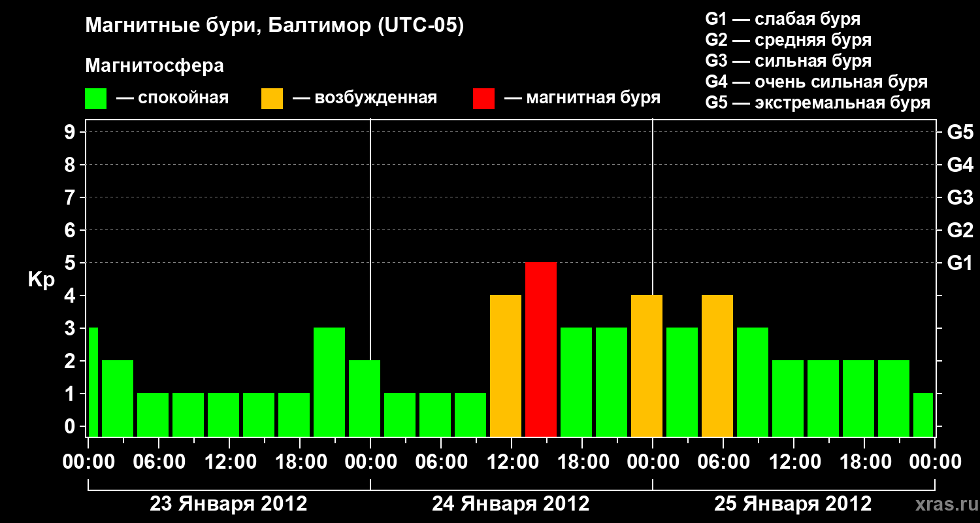Click the orange 'возбужденная' legend swatch

(272, 98)
